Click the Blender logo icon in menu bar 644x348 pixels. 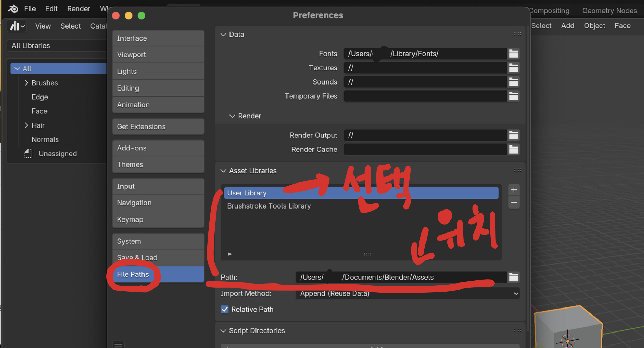pos(13,8)
